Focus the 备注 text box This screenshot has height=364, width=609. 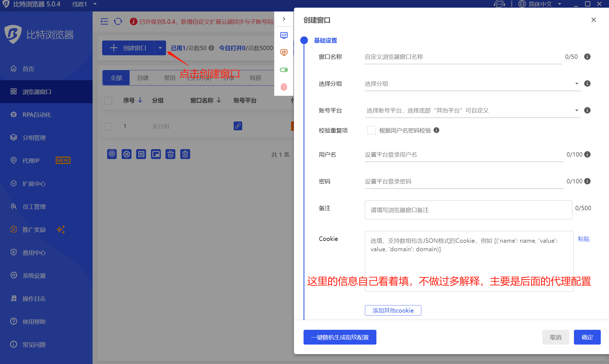point(468,210)
